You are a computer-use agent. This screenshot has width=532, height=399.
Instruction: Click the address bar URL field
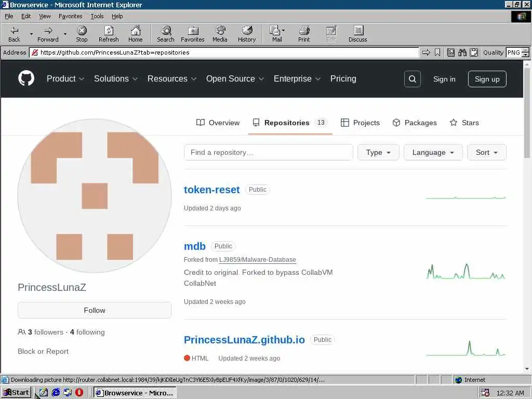(224, 52)
